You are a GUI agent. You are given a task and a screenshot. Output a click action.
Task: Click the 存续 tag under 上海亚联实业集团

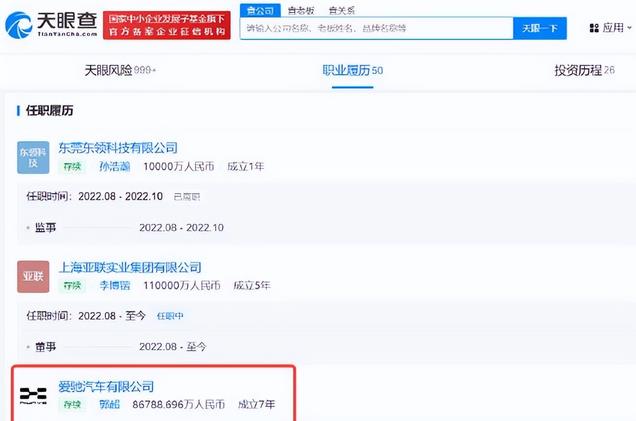point(72,286)
